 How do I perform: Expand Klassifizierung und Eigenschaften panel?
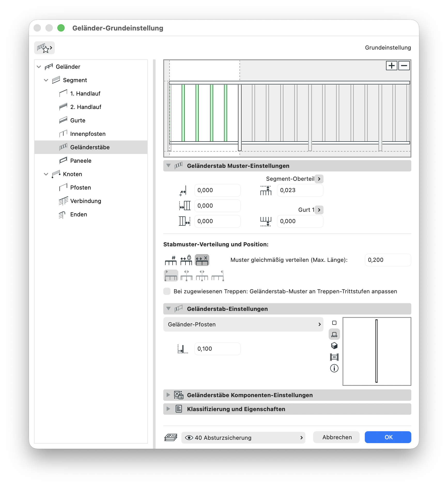(x=168, y=409)
